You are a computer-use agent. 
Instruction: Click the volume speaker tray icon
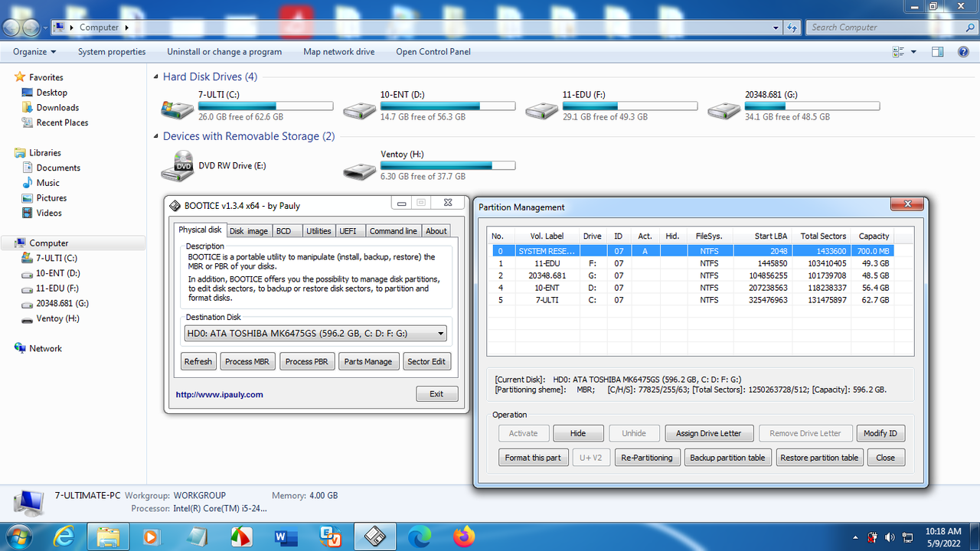coord(890,537)
